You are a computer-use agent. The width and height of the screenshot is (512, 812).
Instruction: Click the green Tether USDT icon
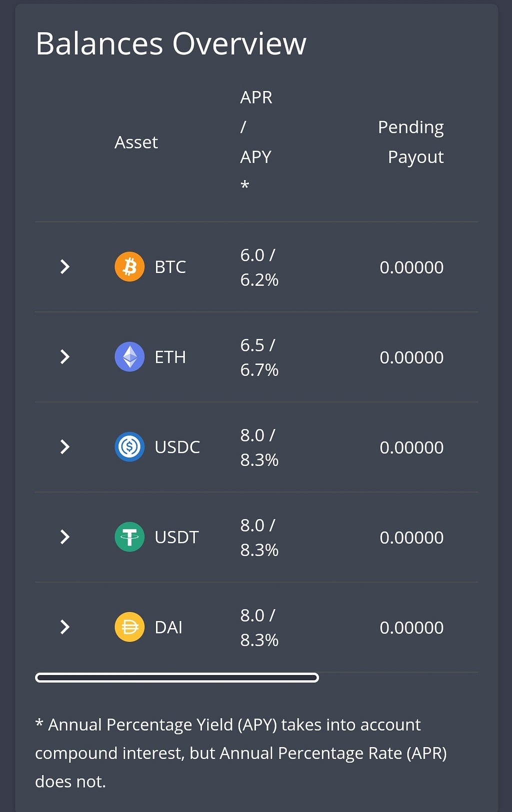pos(129,536)
